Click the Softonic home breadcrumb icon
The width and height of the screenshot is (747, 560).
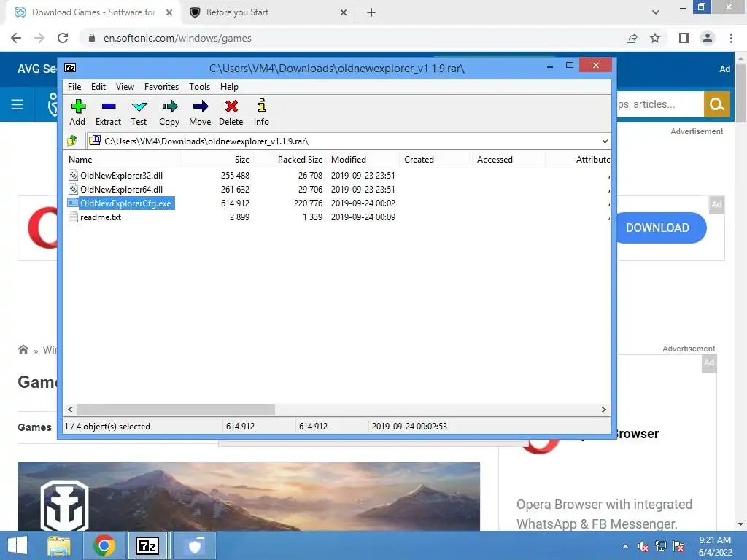point(23,350)
